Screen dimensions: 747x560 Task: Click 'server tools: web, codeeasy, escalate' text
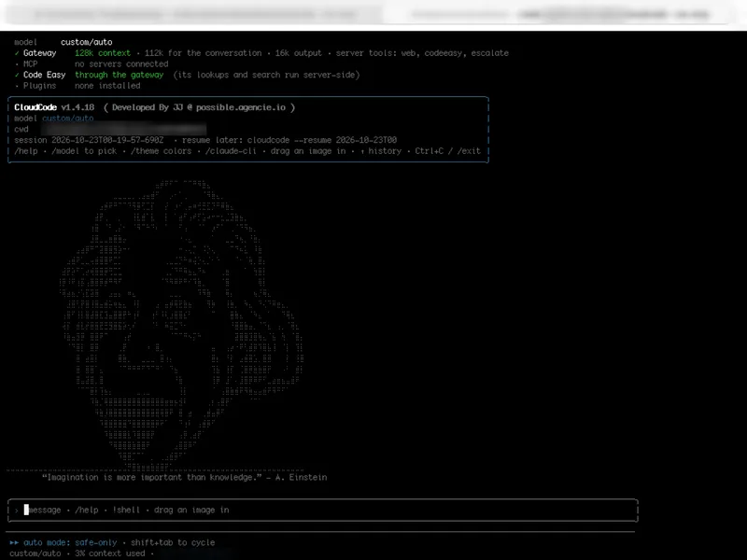pos(422,53)
